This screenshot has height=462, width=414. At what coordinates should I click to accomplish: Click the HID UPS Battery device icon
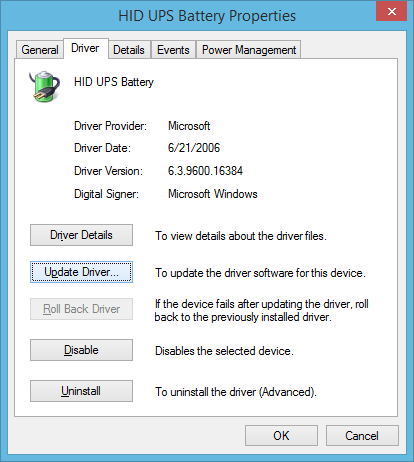point(45,86)
